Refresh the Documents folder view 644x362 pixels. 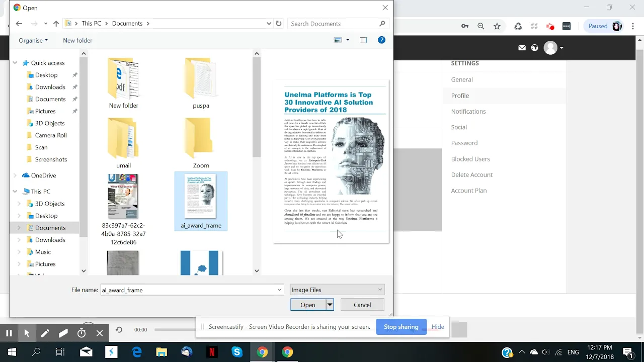279,24
